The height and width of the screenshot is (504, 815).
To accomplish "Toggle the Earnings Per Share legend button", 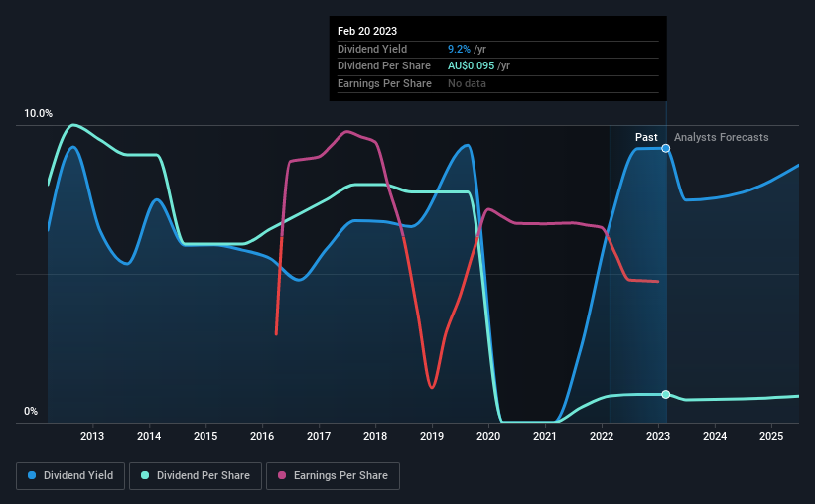I will [x=334, y=476].
